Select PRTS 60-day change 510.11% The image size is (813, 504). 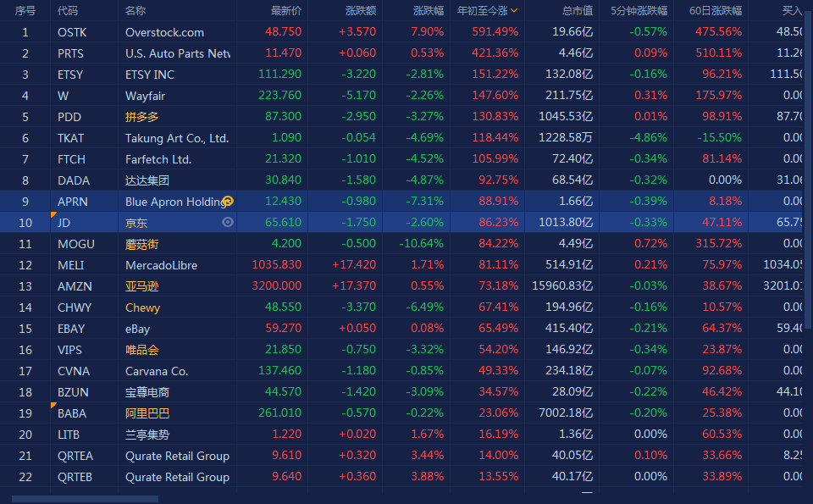coord(719,53)
